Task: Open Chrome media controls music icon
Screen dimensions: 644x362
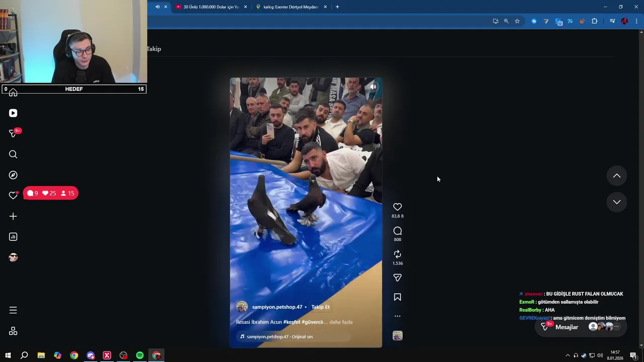Action: pyautogui.click(x=612, y=21)
